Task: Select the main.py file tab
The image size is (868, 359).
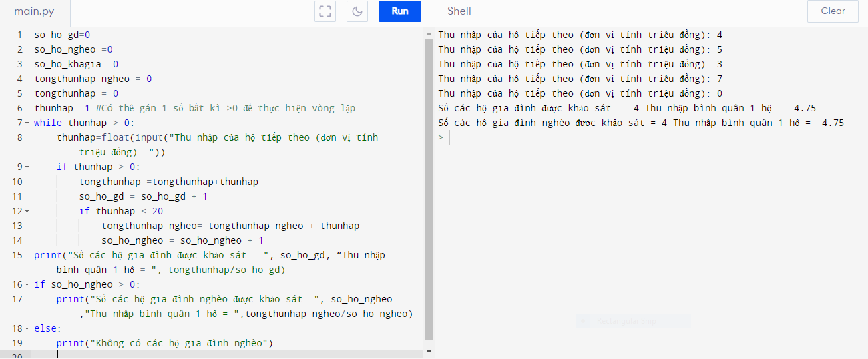Action: [34, 12]
